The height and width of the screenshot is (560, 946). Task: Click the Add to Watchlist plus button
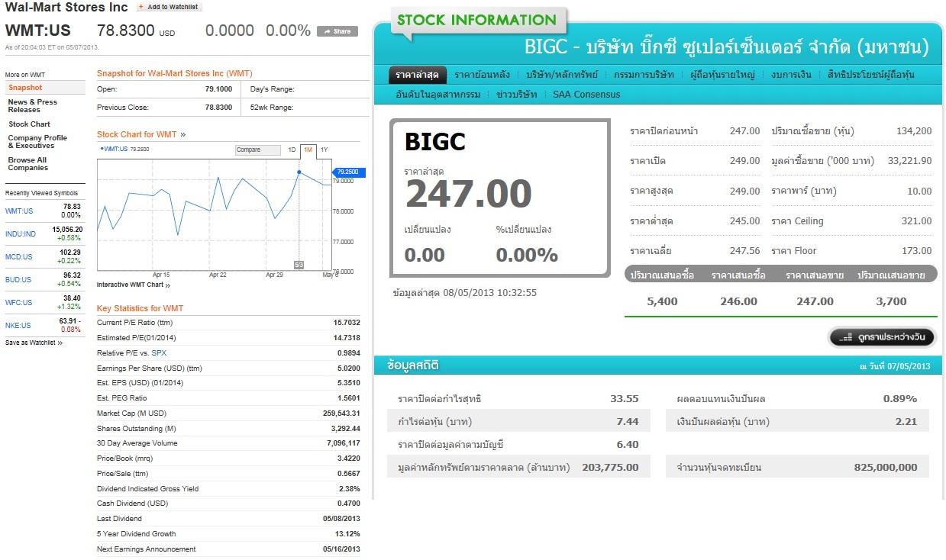tap(169, 7)
